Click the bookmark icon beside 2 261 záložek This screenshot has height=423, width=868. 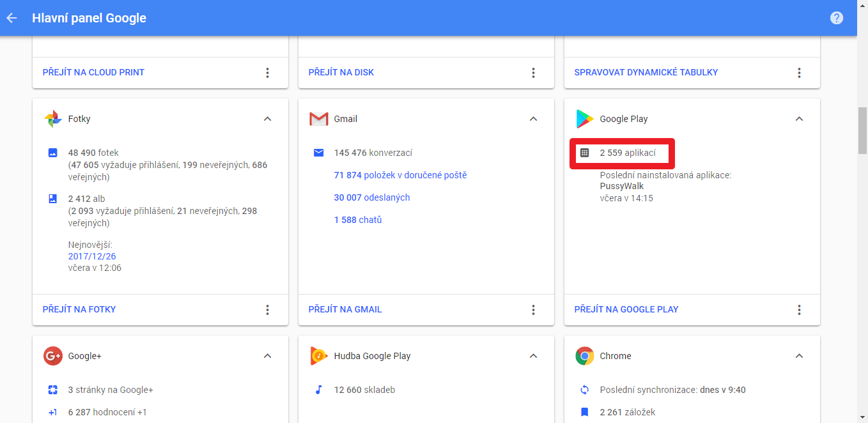584,412
